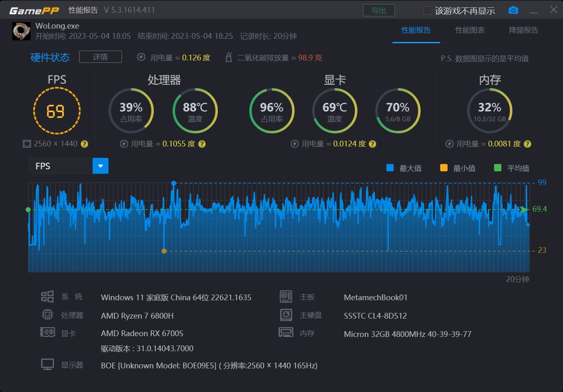This screenshot has width=563, height=392.
Task: Click the camera screenshot icon
Action: pos(513,10)
